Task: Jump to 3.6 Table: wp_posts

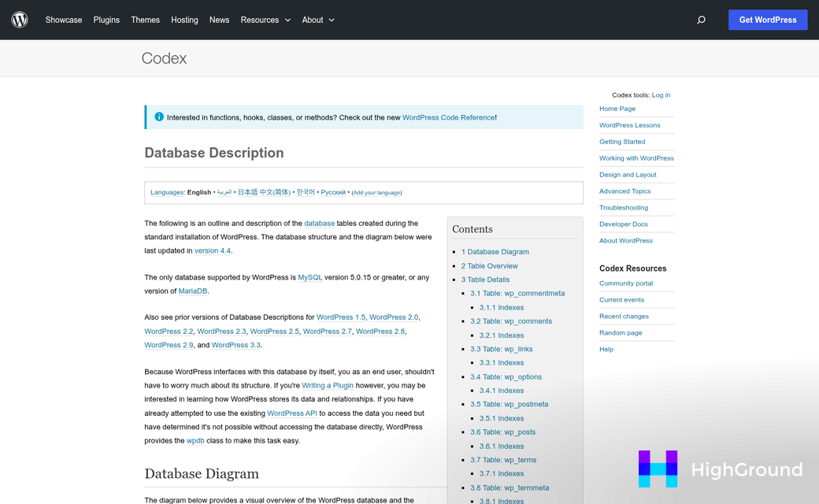Action: tap(503, 432)
